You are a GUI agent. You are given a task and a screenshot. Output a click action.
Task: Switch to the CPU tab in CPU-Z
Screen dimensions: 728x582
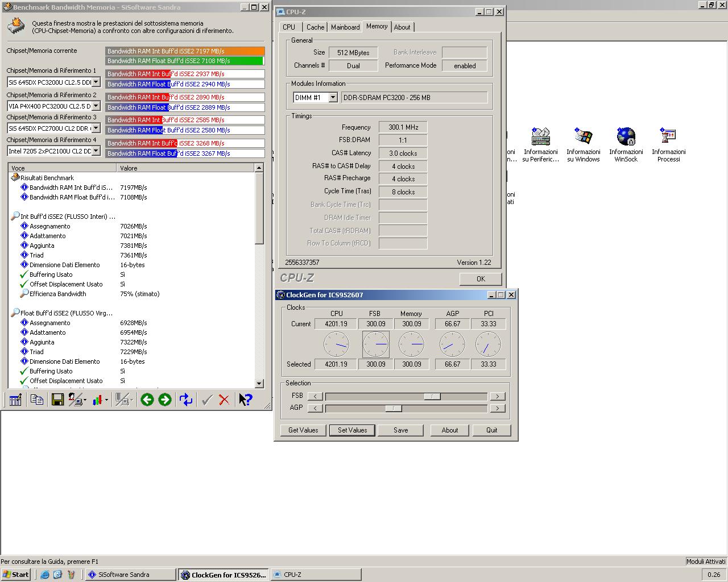pyautogui.click(x=289, y=27)
